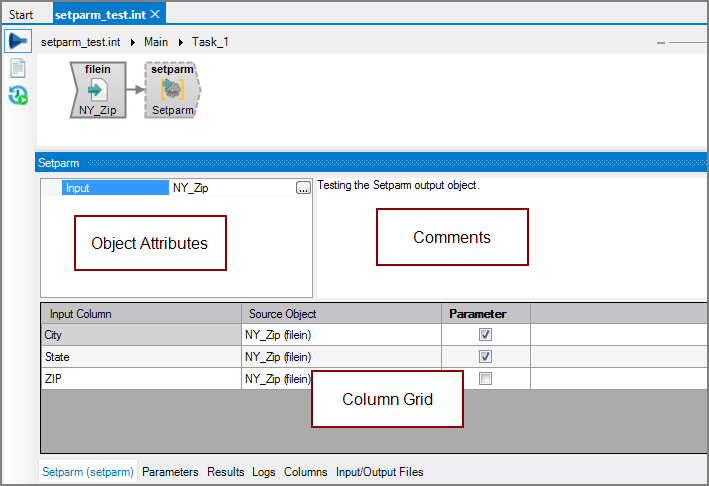Click the run arrow icon in sidebar
The width and height of the screenshot is (709, 486).
[x=17, y=41]
